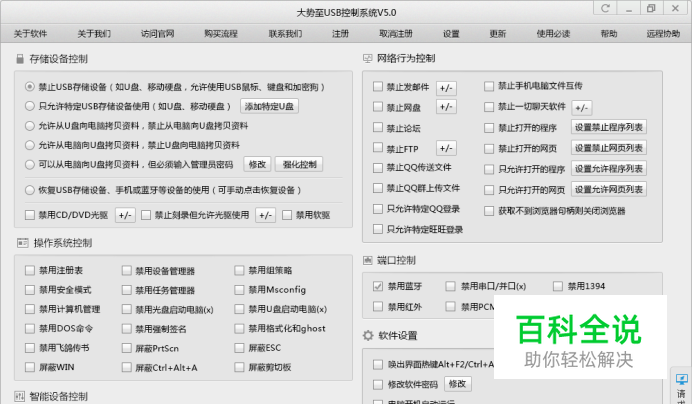Click the 设置禁止网页列表 button
Screen dimensions: 692x404
click(609, 148)
